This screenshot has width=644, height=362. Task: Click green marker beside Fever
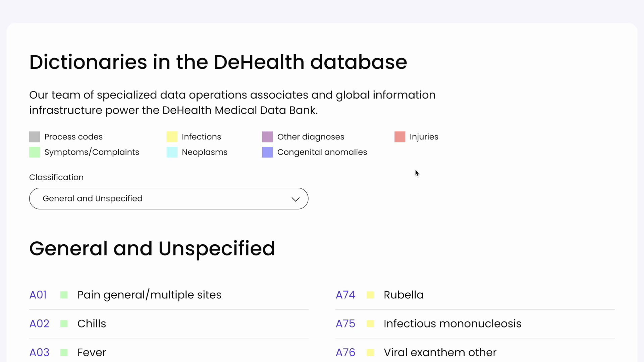[64, 353]
